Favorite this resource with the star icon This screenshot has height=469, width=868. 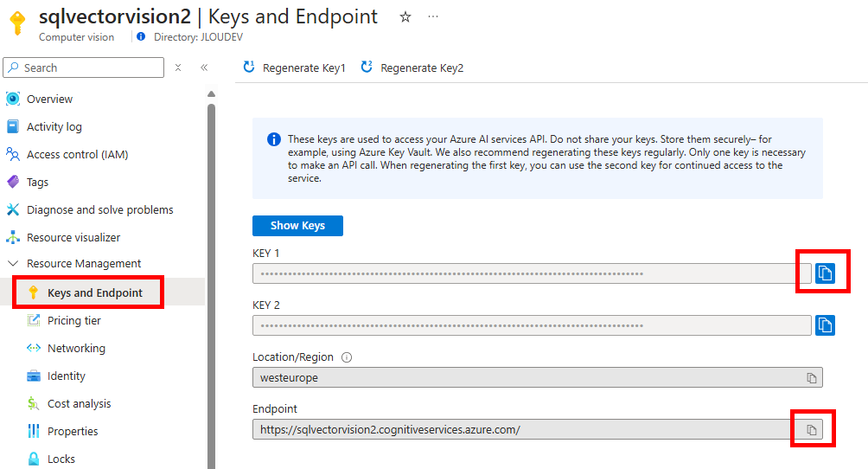tap(405, 17)
